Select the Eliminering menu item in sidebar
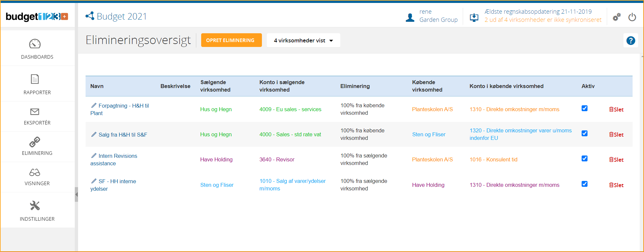 coord(37,146)
